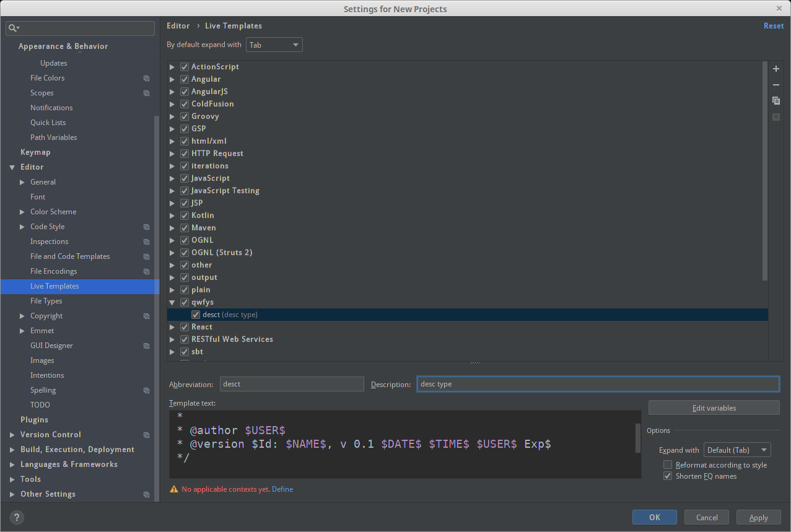Uncheck the desct live template checkbox
Image resolution: width=791 pixels, height=532 pixels.
click(x=196, y=315)
